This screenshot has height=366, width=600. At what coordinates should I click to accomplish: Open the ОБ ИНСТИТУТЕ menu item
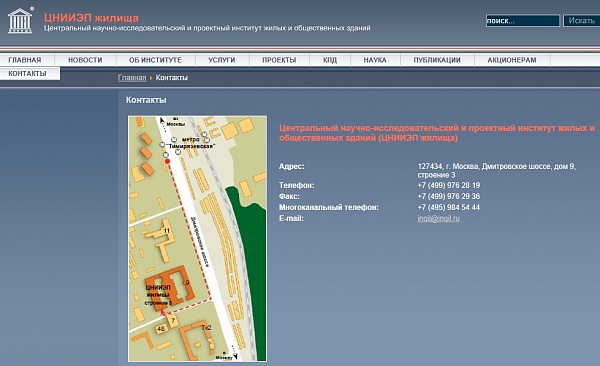pos(155,60)
